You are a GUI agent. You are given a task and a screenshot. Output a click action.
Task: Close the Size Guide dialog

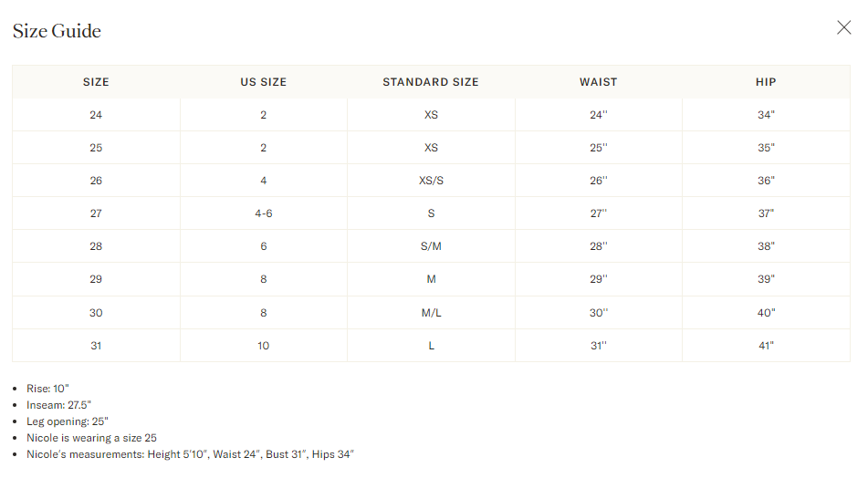pos(843,27)
